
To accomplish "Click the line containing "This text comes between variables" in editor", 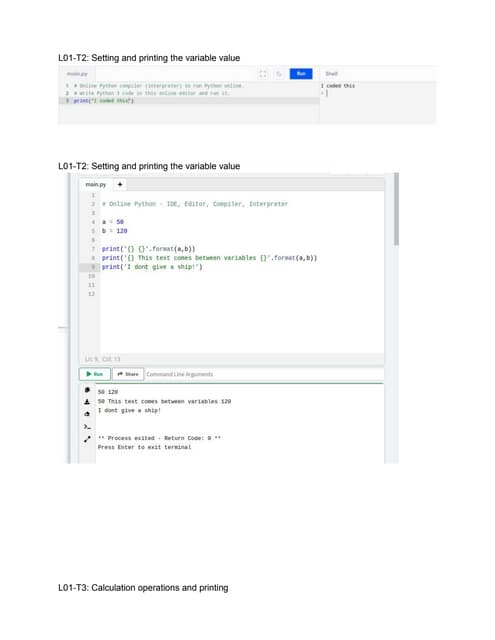I will [209, 258].
